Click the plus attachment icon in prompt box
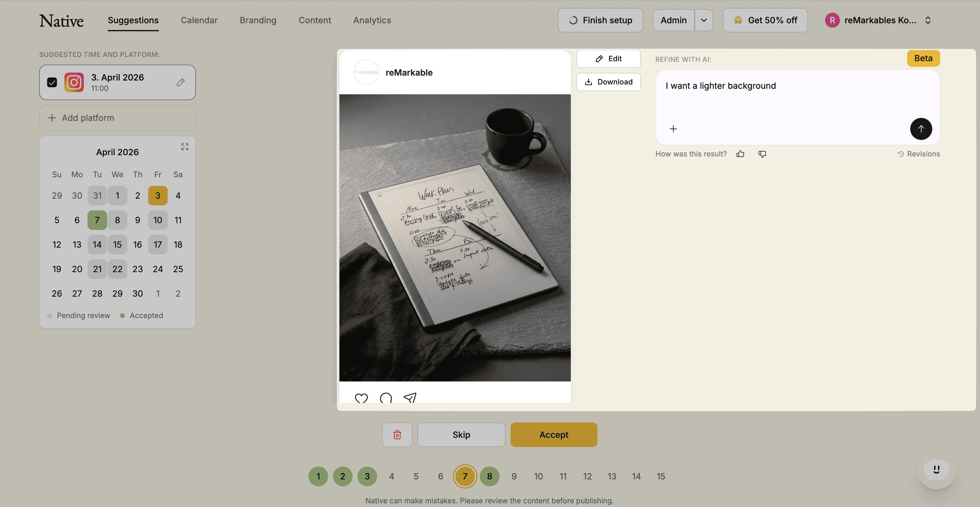Screen dimensions: 980x507 673,129
